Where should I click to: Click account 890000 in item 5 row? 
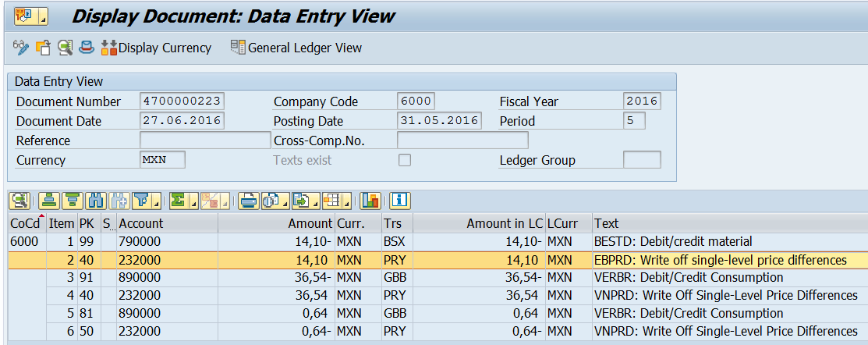pos(167,314)
